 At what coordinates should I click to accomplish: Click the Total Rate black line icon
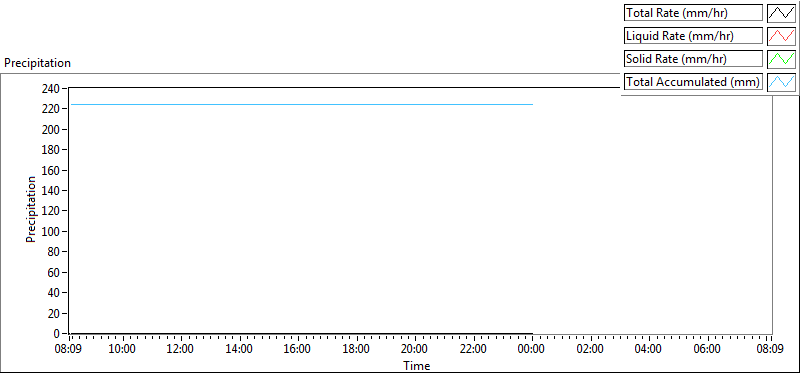pos(781,13)
